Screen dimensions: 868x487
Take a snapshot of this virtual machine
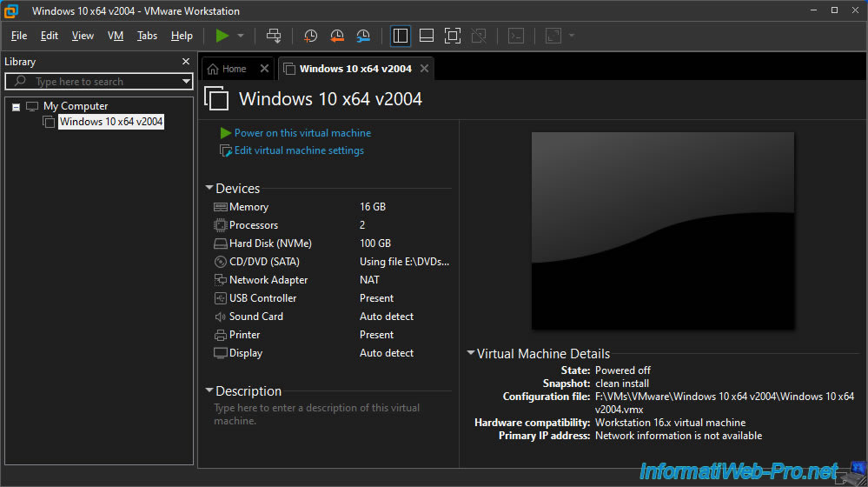coord(310,36)
